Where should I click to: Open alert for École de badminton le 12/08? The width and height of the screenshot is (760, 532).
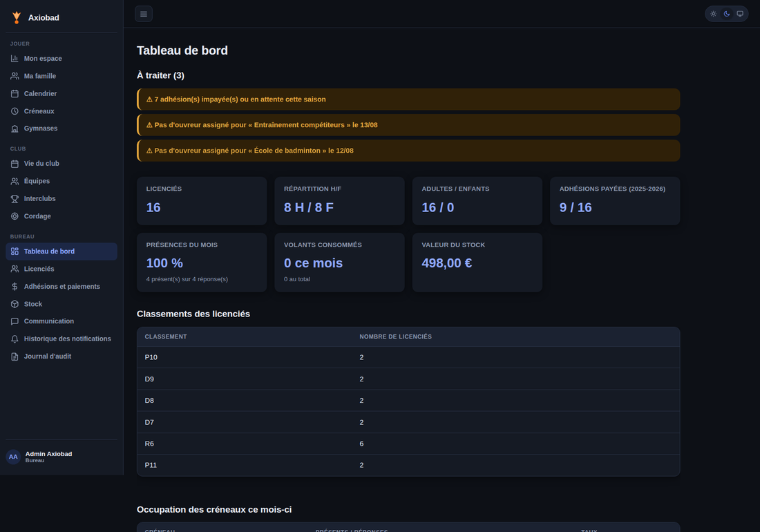408,151
